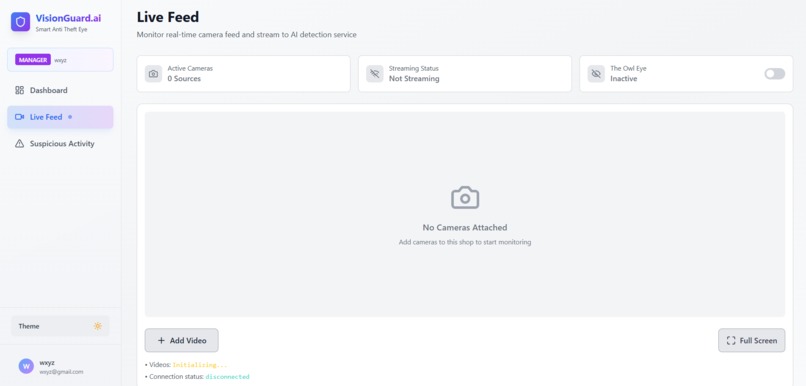
Task: Click the 'disconnected' connection status text
Action: [227, 377]
